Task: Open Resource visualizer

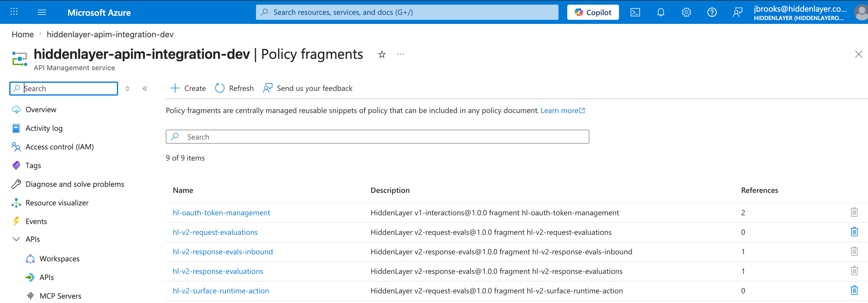Action: coord(57,203)
